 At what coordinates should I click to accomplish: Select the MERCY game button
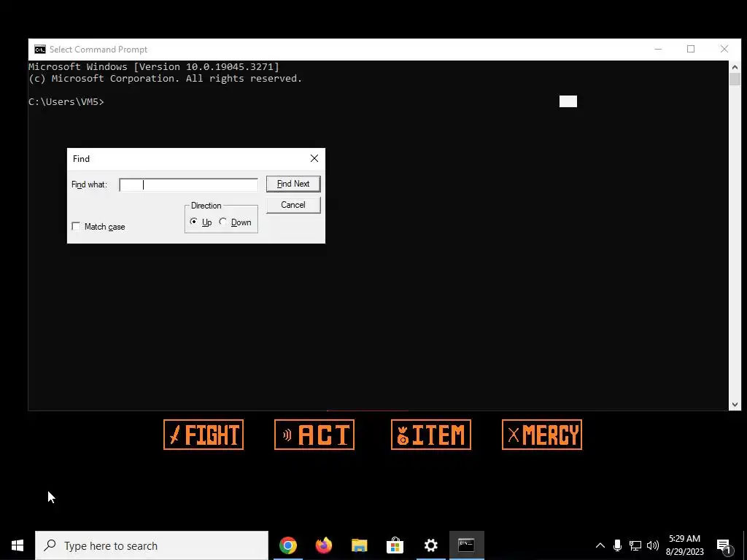[x=542, y=435]
